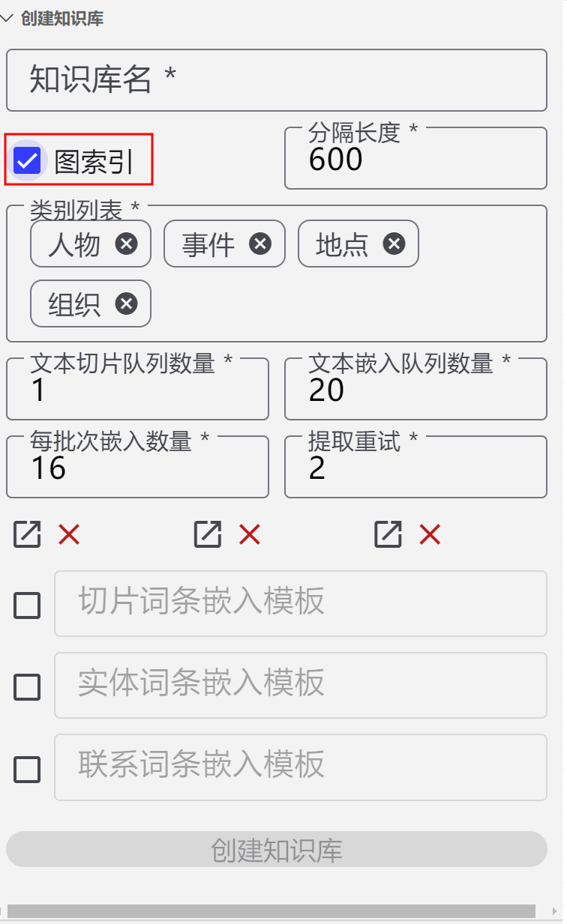Click the 文本嵌入队列数量 field

[x=415, y=390]
